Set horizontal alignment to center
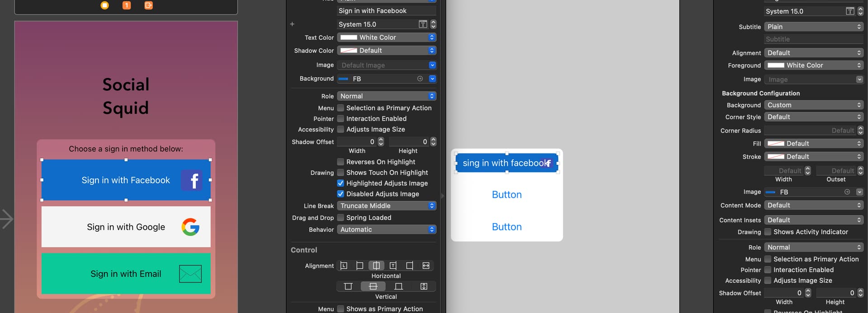The width and height of the screenshot is (868, 313). coord(376,266)
